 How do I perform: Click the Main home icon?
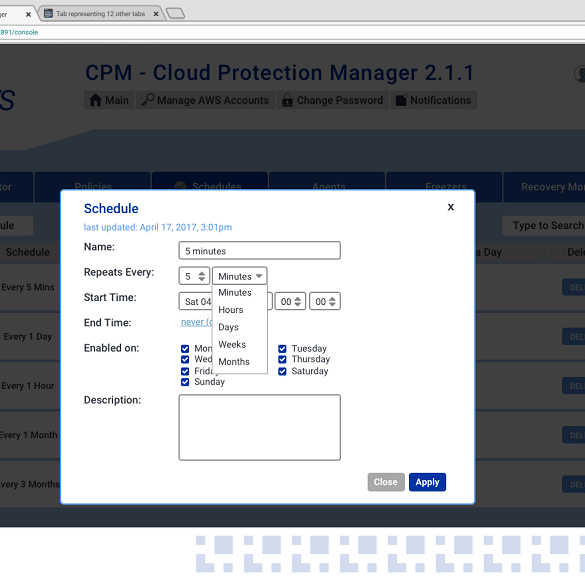(96, 100)
